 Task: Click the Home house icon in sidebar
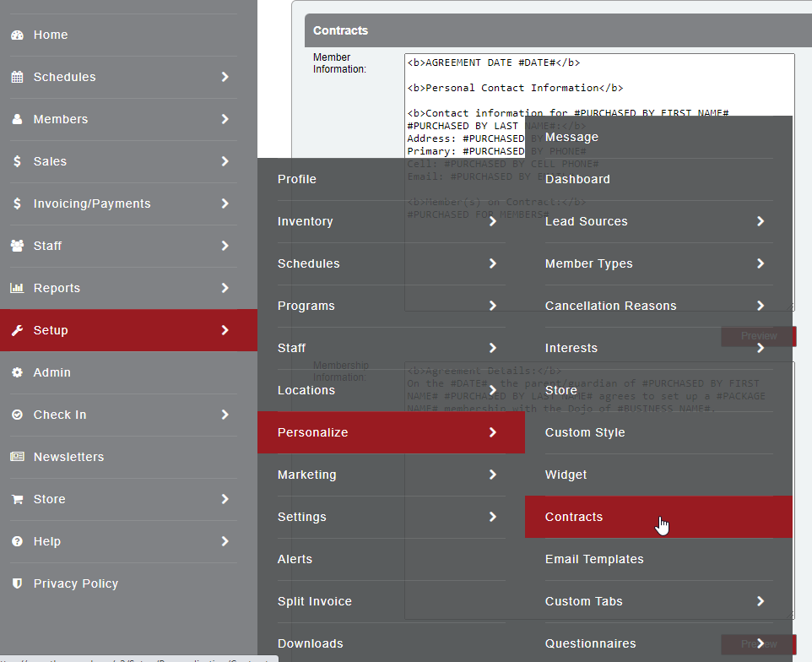(x=17, y=35)
